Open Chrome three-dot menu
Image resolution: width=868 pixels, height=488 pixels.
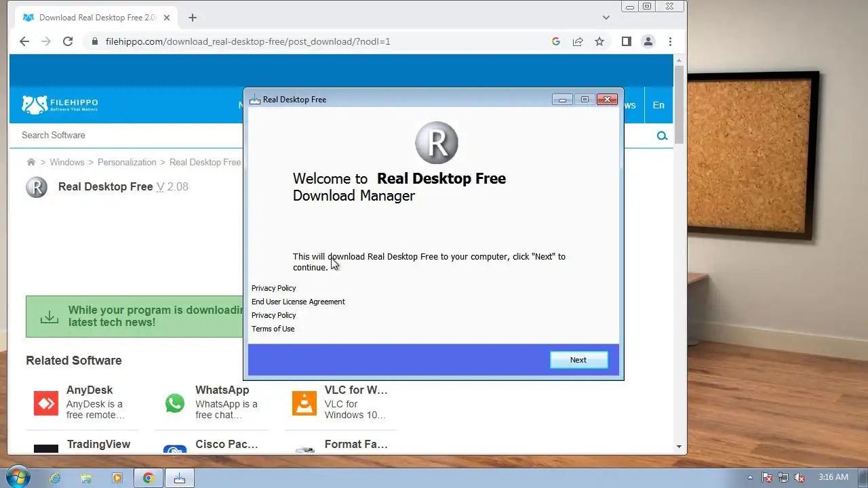[670, 41]
